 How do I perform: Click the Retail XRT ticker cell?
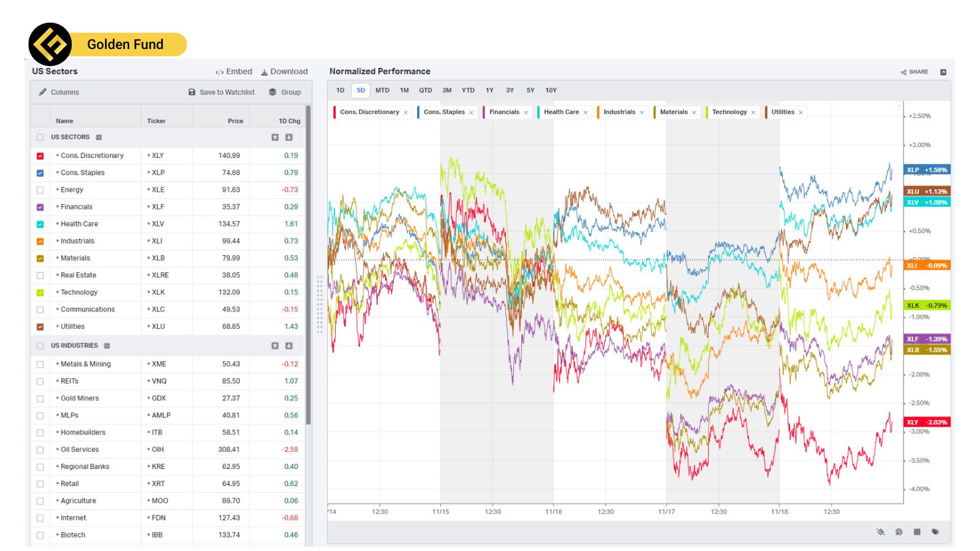(167, 484)
